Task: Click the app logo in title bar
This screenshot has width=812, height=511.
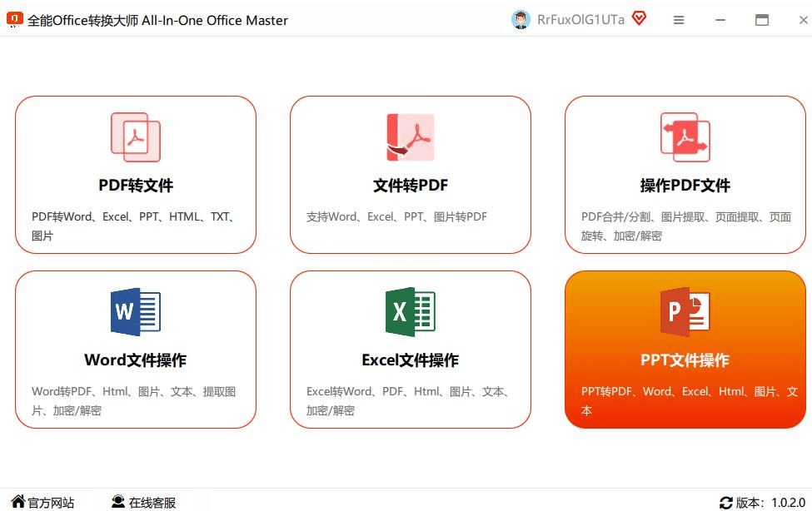Action: point(14,20)
